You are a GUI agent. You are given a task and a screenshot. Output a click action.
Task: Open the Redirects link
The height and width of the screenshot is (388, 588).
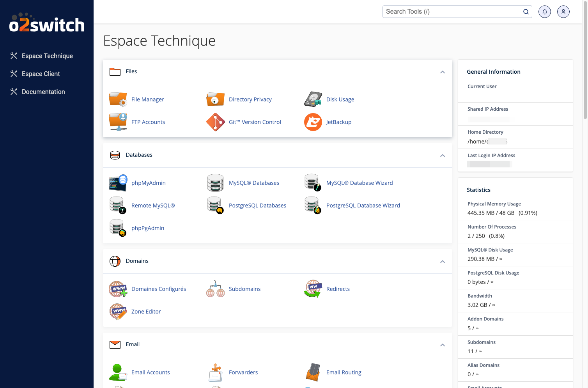338,289
